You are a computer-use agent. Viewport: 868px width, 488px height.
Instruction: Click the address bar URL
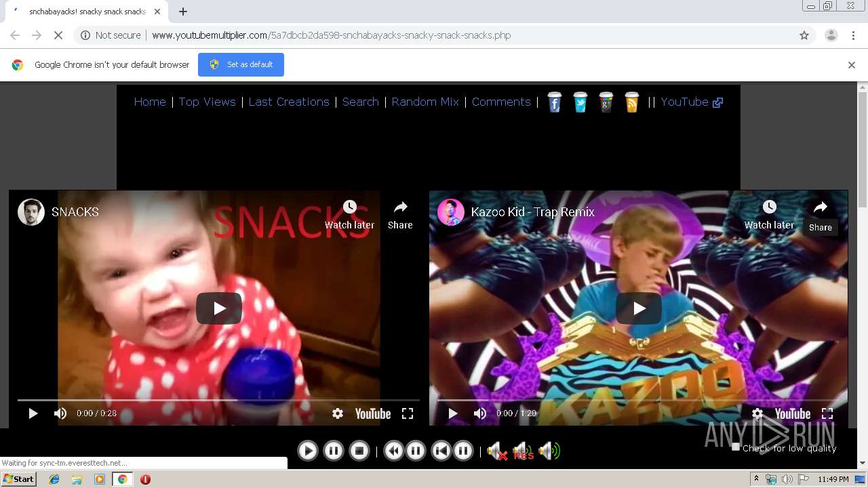332,35
